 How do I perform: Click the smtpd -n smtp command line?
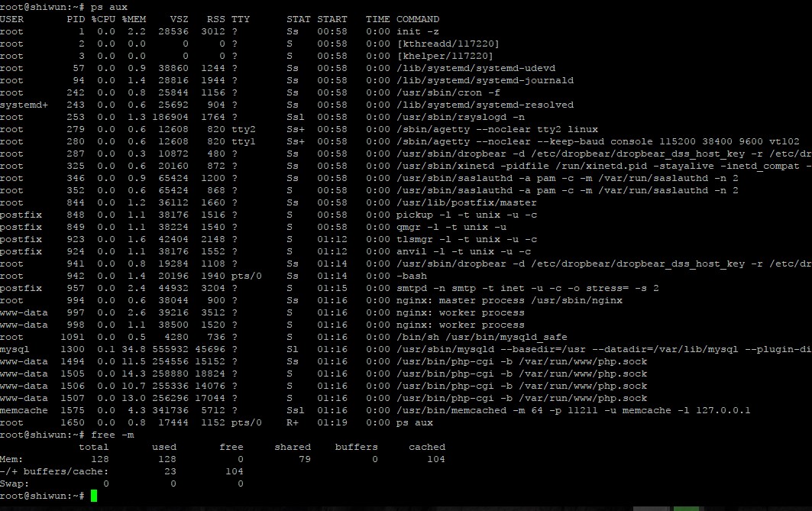(527, 288)
